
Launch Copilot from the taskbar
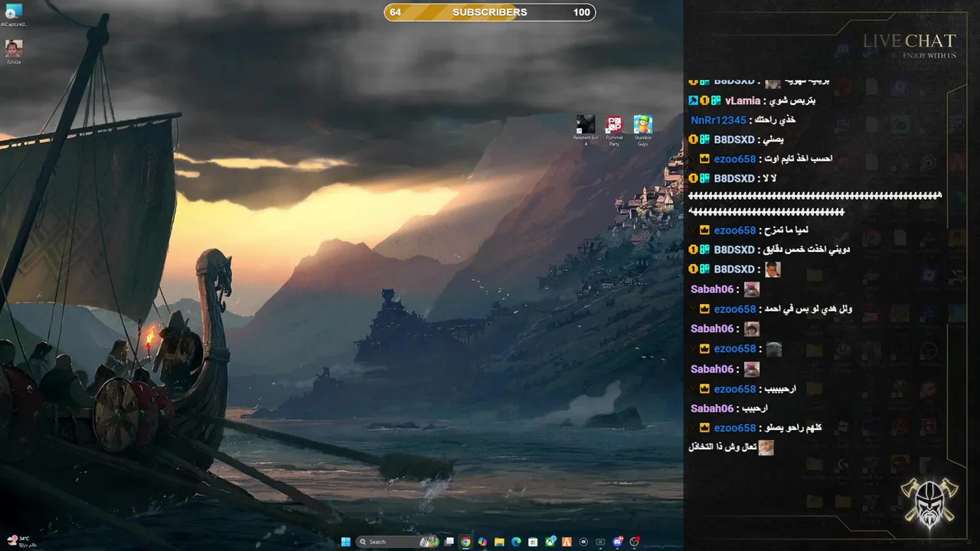pyautogui.click(x=482, y=542)
